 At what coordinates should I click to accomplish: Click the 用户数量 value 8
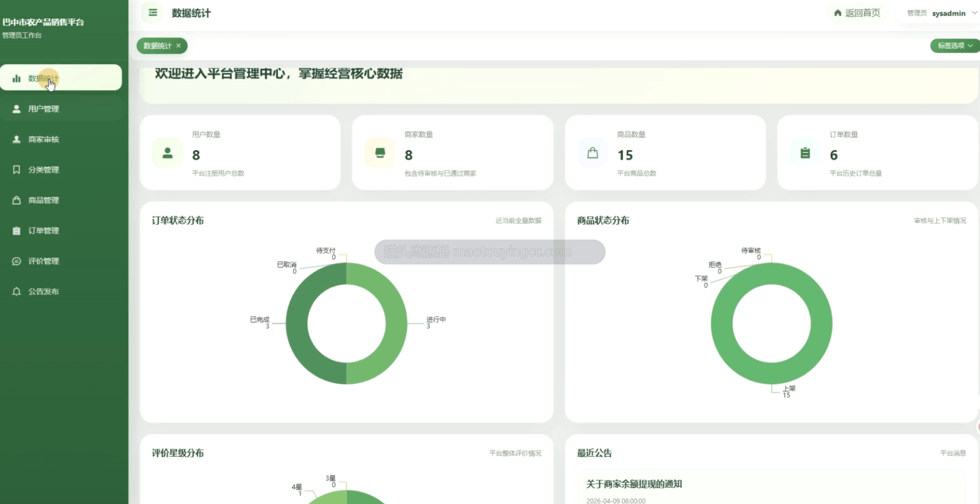click(x=196, y=156)
